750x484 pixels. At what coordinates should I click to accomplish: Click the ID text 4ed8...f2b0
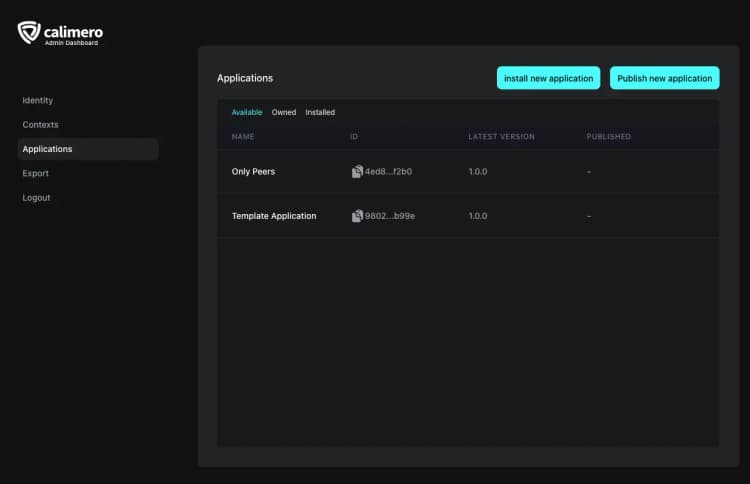click(x=388, y=172)
